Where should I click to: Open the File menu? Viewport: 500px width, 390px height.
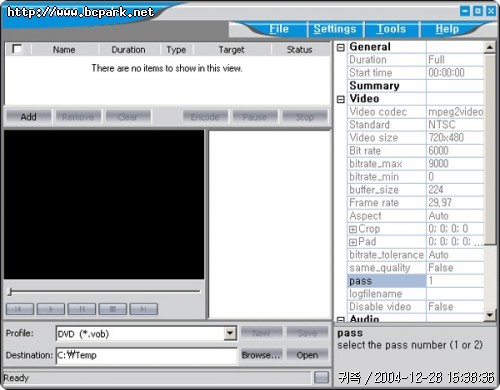point(279,29)
